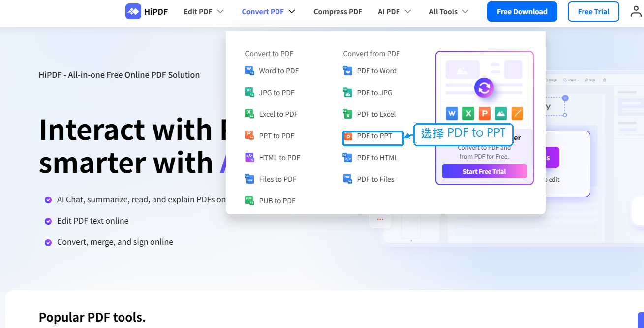Expand the Edit PDF dropdown arrow
The height and width of the screenshot is (328, 644).
[x=220, y=11]
